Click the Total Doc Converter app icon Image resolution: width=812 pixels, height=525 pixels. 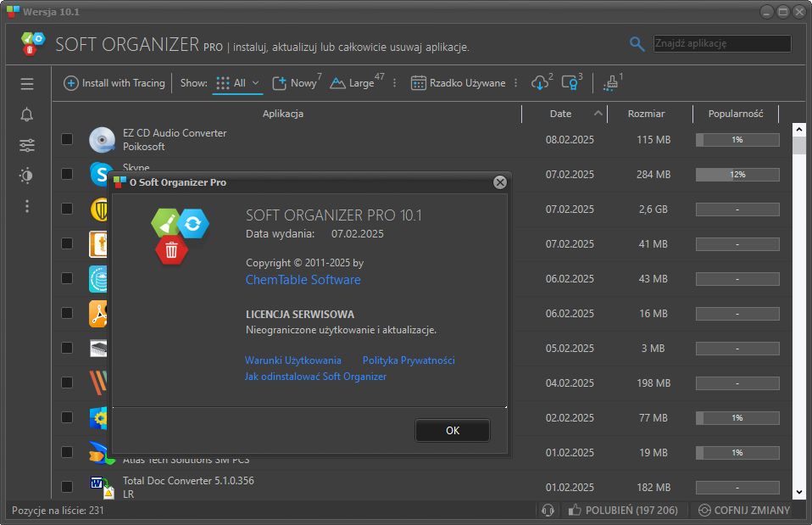(x=102, y=487)
